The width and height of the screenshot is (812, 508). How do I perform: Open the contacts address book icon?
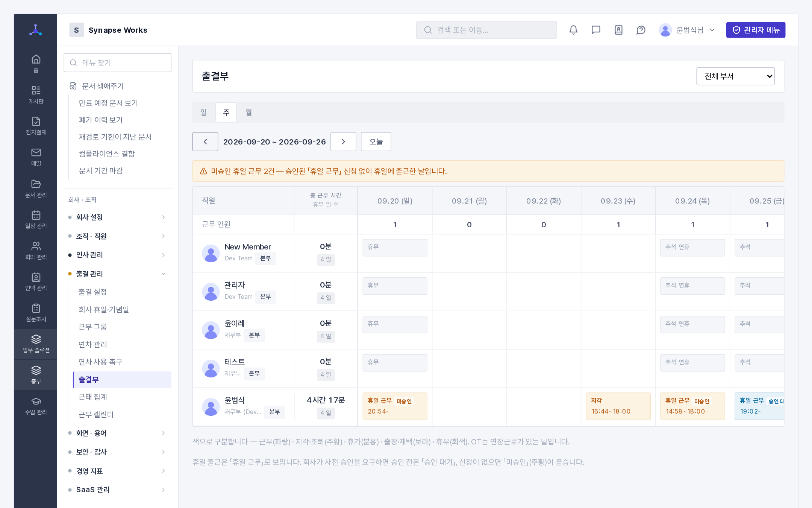click(618, 30)
